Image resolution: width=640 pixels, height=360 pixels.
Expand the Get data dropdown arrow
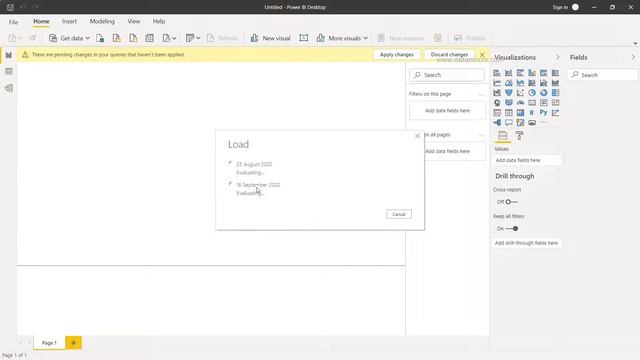[x=87, y=38]
